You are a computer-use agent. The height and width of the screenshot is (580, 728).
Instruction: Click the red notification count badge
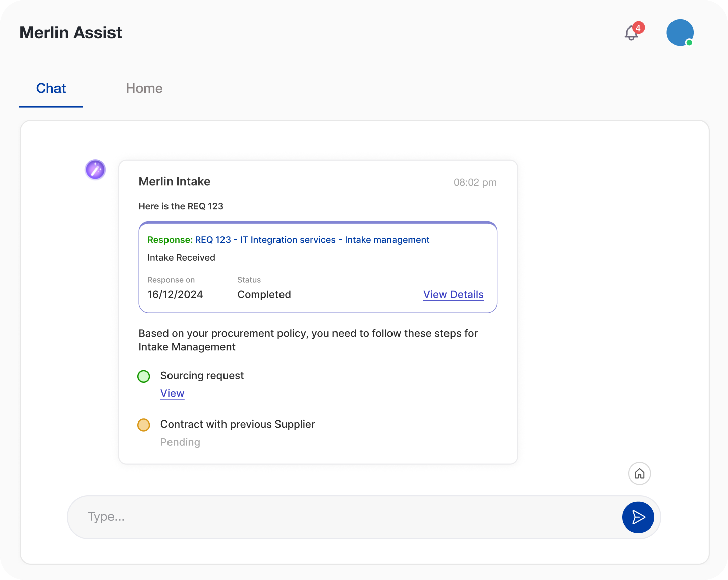638,28
